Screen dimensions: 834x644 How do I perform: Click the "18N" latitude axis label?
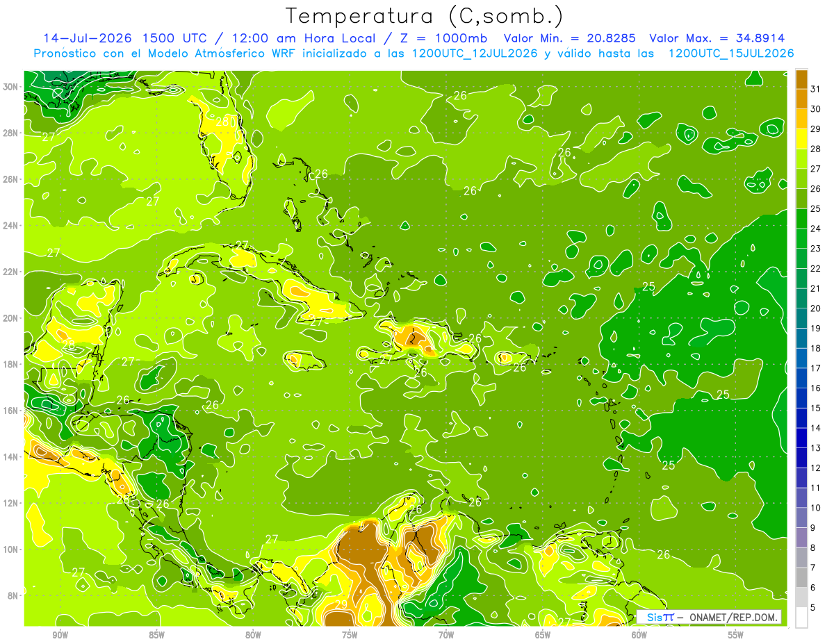click(x=12, y=364)
